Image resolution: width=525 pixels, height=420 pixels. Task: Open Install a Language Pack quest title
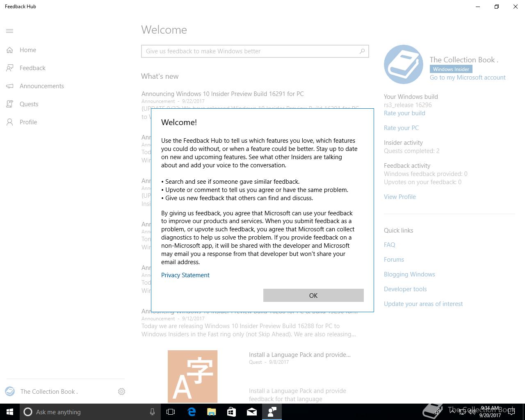point(300,355)
